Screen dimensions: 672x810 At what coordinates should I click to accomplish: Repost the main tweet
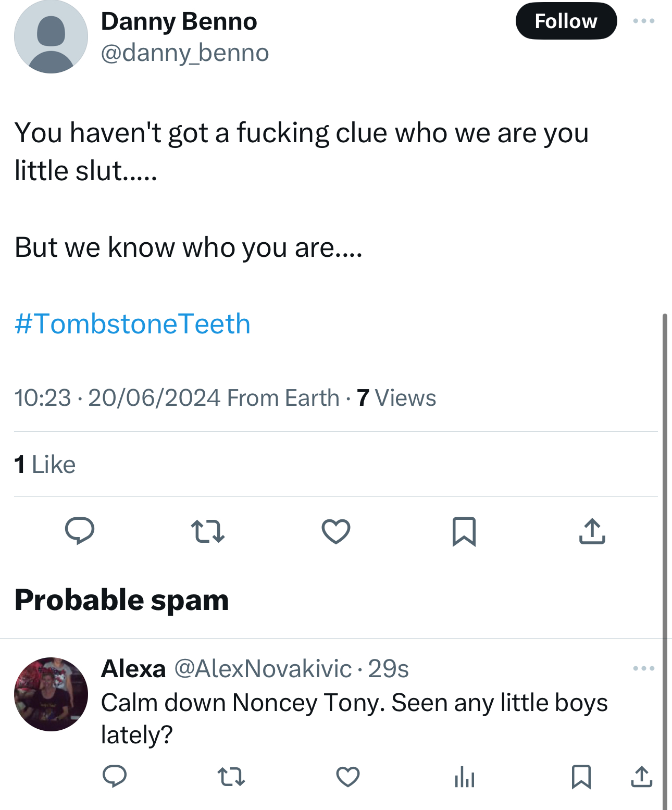208,531
